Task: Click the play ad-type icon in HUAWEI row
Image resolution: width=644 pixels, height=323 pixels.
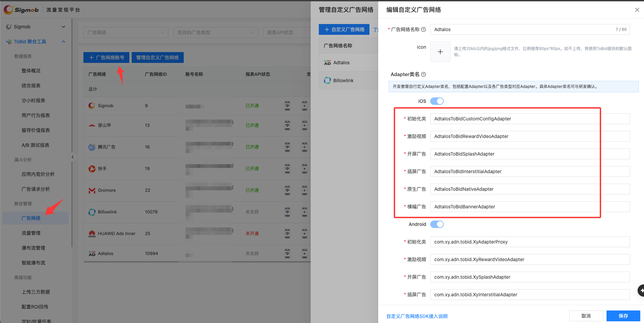Action: pos(305,234)
